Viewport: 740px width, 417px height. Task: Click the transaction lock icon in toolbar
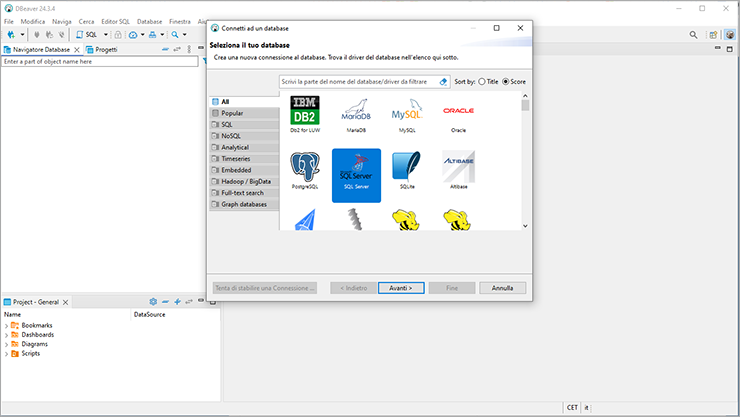pos(118,34)
